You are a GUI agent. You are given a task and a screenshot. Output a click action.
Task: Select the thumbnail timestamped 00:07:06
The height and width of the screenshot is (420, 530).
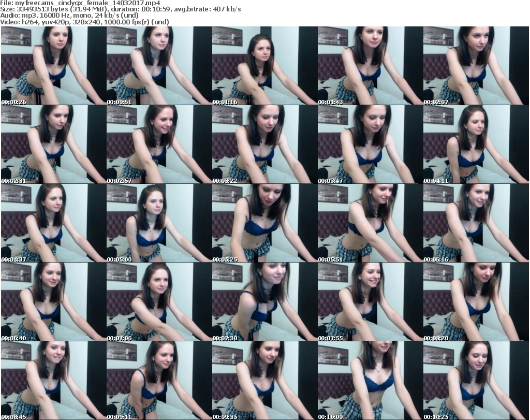click(159, 301)
